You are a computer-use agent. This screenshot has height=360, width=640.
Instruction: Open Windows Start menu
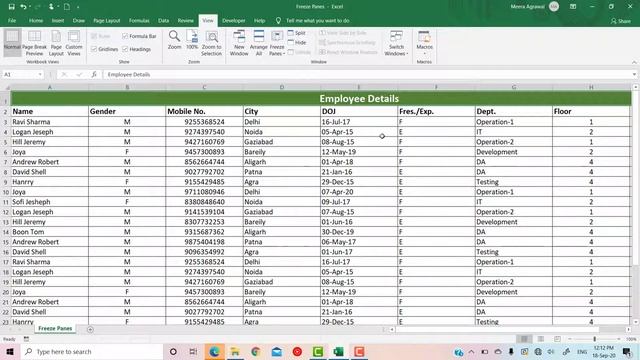[10, 351]
